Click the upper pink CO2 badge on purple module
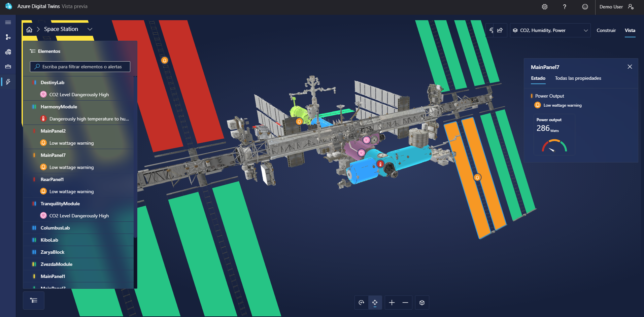 point(367,140)
